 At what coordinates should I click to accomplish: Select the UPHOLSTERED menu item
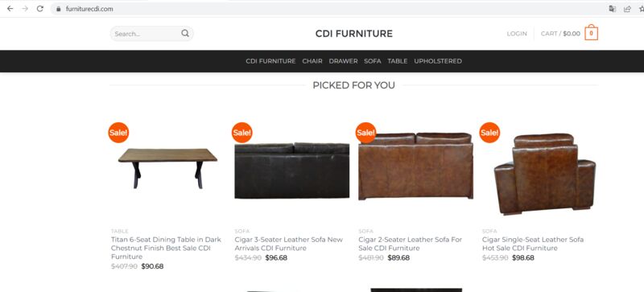438,61
